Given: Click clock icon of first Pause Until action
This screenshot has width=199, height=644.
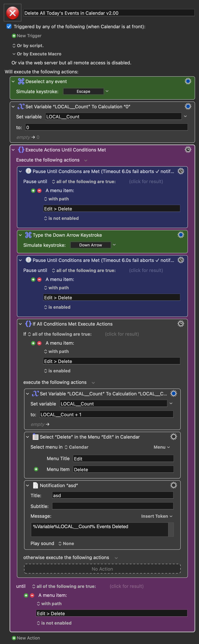Looking at the screenshot, I should [x=28, y=171].
